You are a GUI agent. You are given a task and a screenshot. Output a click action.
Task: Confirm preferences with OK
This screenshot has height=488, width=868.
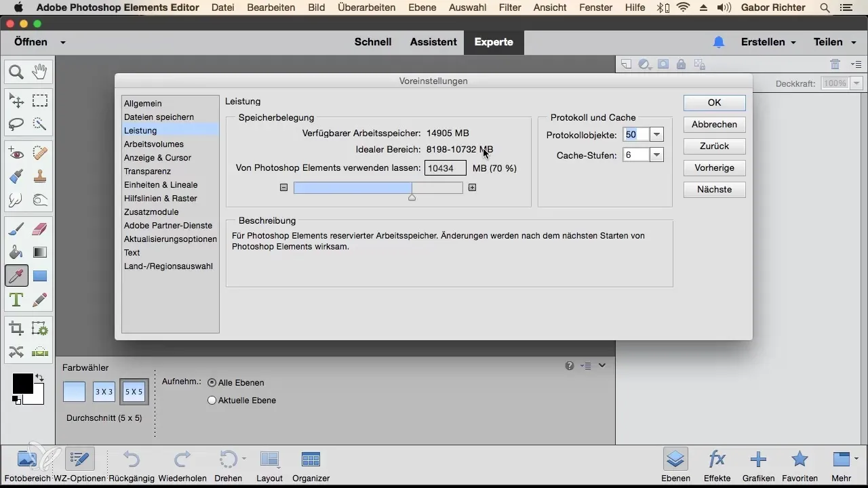click(x=715, y=103)
